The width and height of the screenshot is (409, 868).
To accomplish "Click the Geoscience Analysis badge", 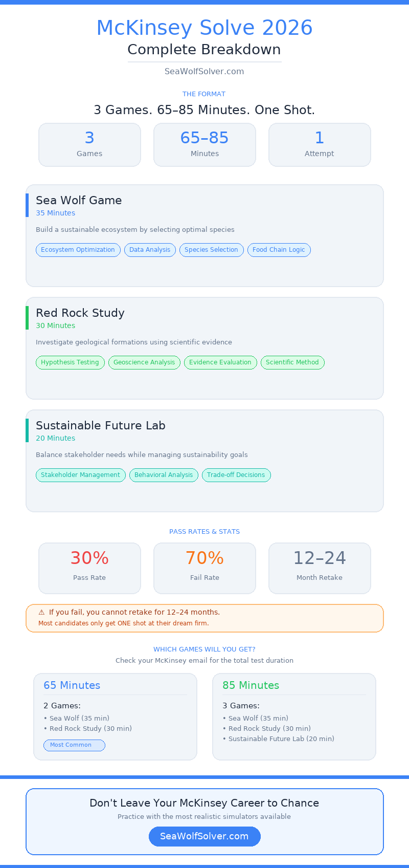I will 144,362.
